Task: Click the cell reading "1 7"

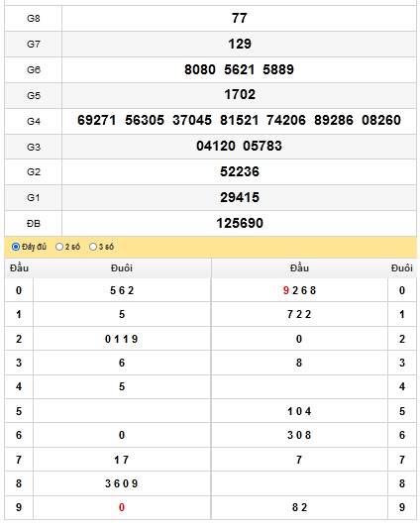Action: [x=122, y=460]
